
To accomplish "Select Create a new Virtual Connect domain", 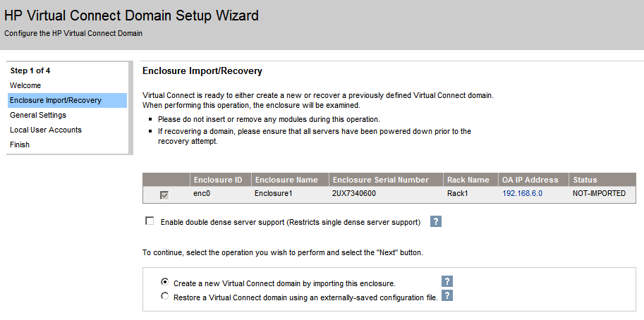I will pos(165,282).
